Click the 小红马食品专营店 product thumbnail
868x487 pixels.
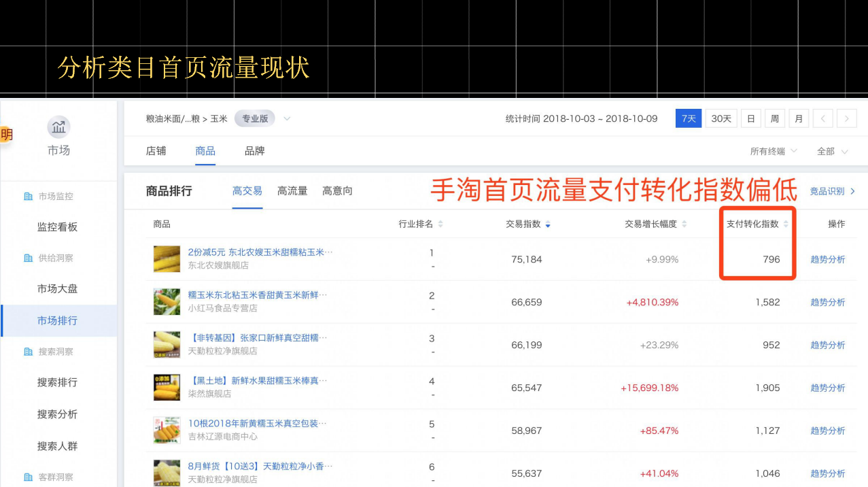tap(167, 302)
